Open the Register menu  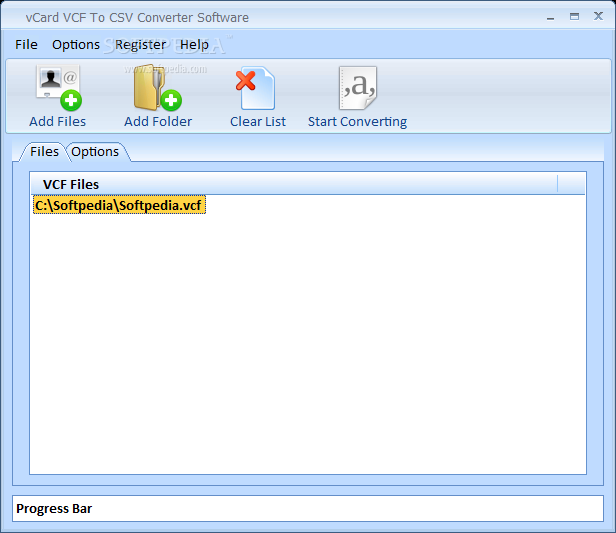coord(140,45)
